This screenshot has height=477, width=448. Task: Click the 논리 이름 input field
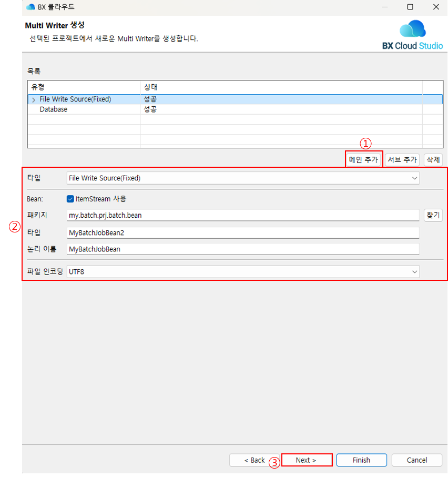243,249
